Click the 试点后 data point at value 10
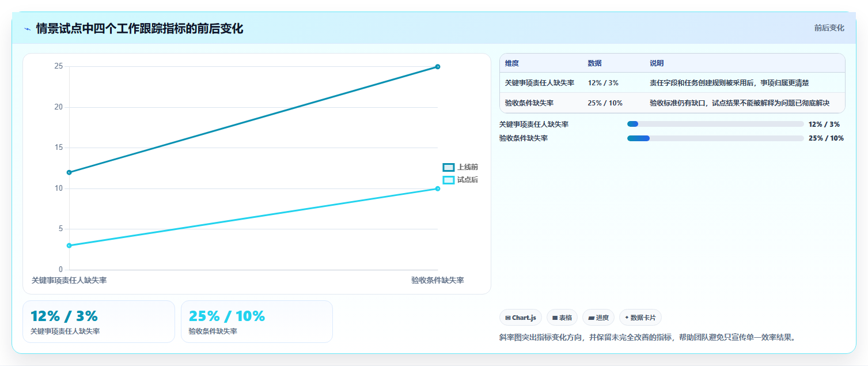 [x=438, y=188]
